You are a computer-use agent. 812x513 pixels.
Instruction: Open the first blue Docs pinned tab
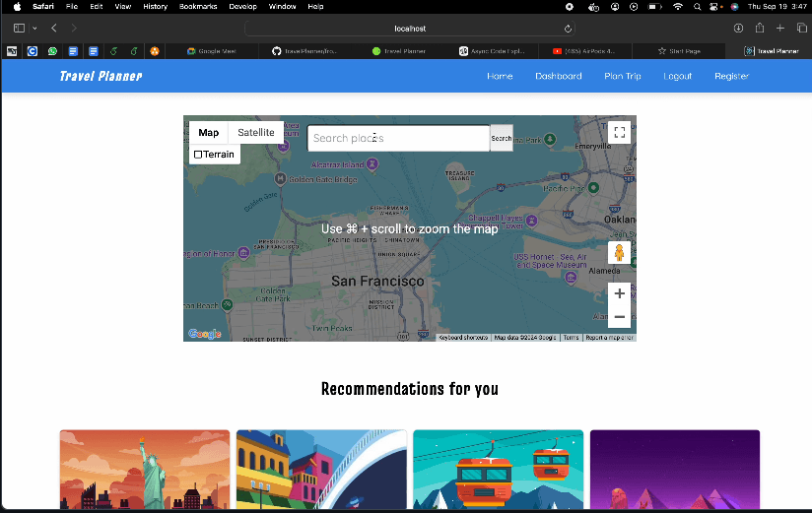(73, 51)
